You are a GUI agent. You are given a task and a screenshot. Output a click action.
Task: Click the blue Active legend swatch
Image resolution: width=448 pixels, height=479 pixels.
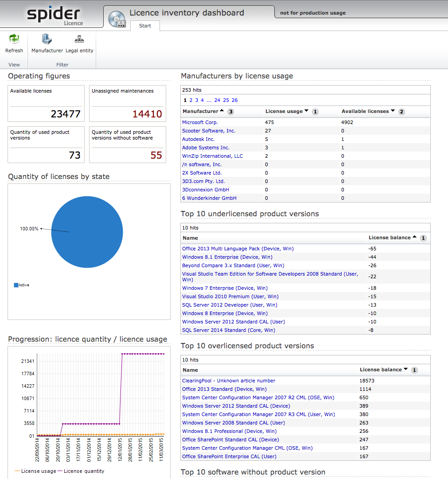16,285
